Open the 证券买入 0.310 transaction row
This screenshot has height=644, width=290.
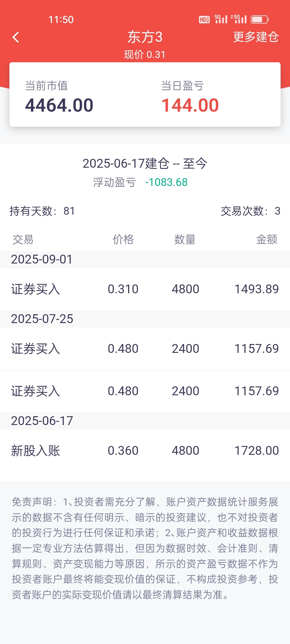145,289
